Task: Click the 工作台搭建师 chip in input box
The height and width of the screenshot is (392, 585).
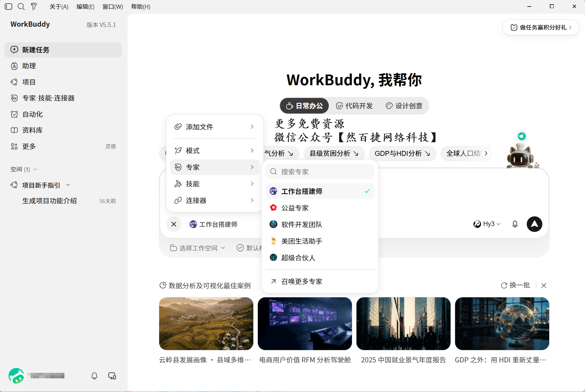Action: [x=214, y=224]
